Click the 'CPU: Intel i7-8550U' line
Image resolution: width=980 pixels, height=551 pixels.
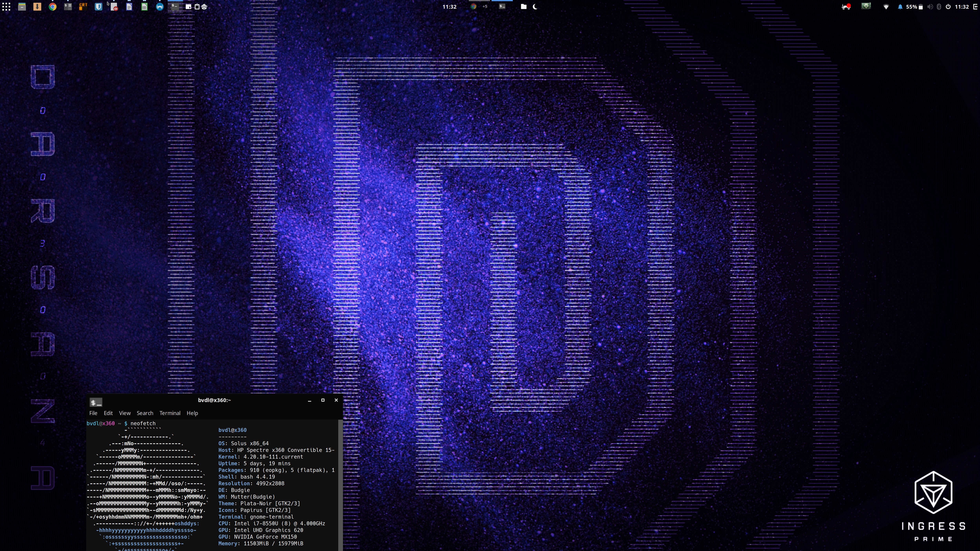tap(272, 524)
